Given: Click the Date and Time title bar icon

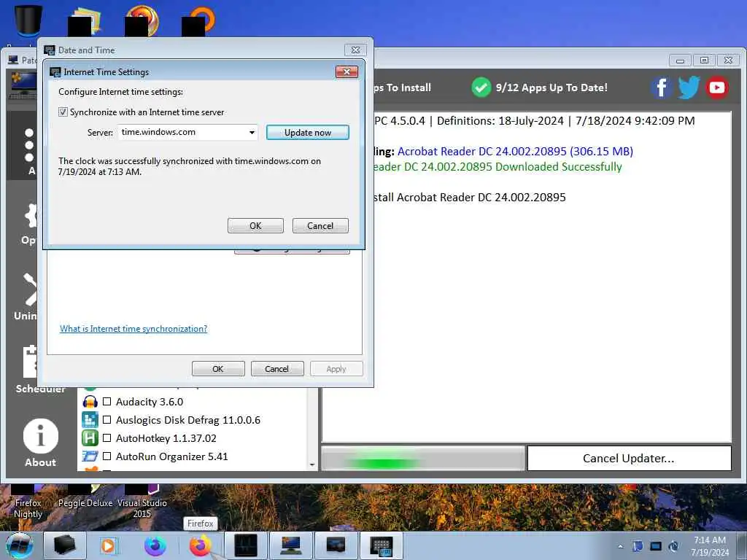Looking at the screenshot, I should coord(50,50).
